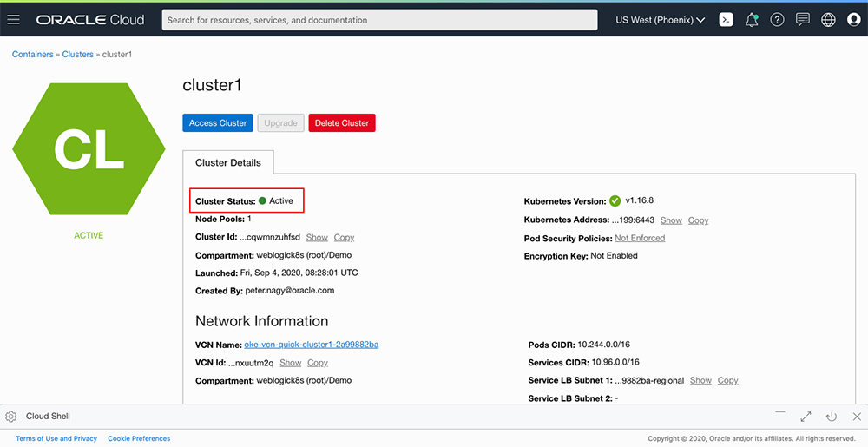Open the language globe menu
868x447 pixels.
click(828, 20)
